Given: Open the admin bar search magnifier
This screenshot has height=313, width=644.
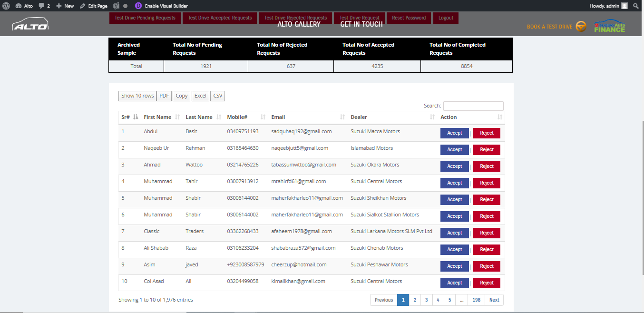Looking at the screenshot, I should coord(636,6).
